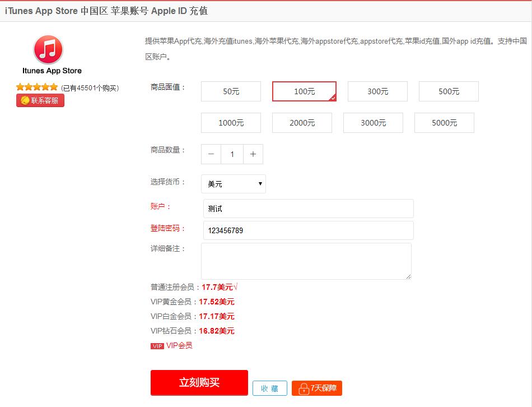Click the five-star rating icons
The image size is (532, 407).
click(37, 87)
